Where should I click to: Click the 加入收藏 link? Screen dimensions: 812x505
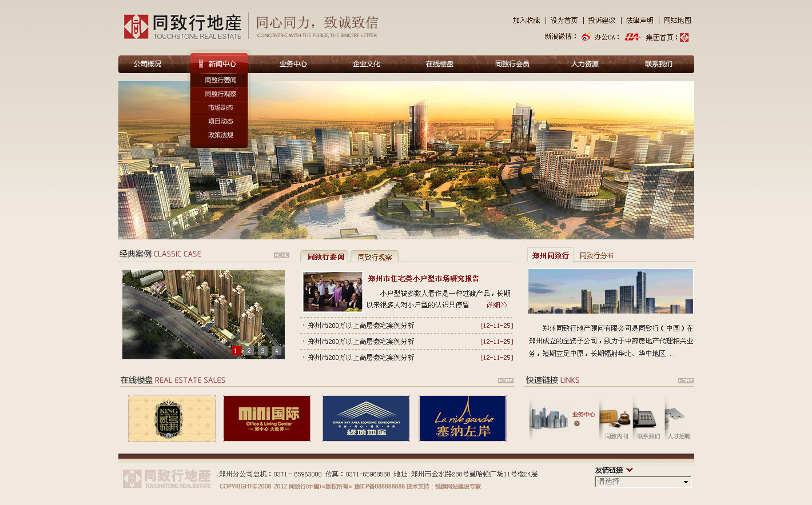tap(526, 21)
